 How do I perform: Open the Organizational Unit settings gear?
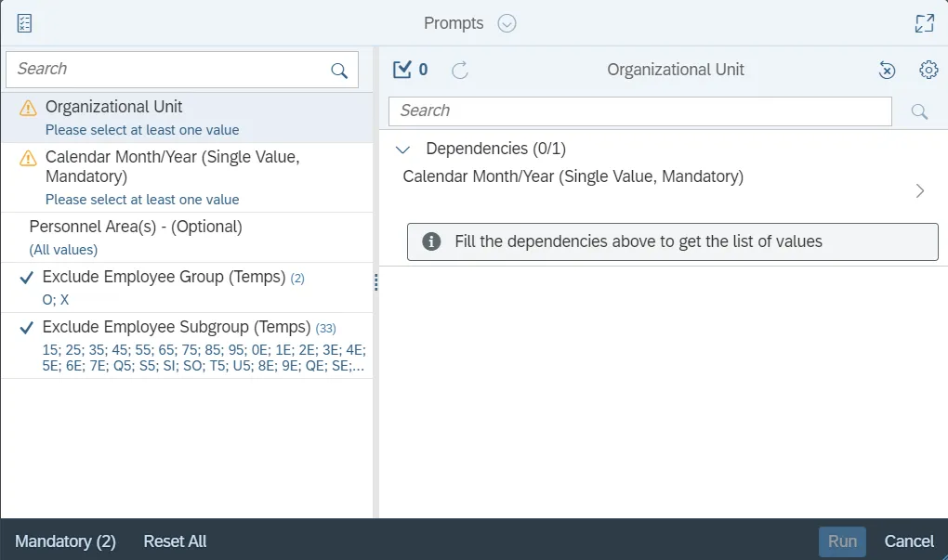pyautogui.click(x=928, y=70)
